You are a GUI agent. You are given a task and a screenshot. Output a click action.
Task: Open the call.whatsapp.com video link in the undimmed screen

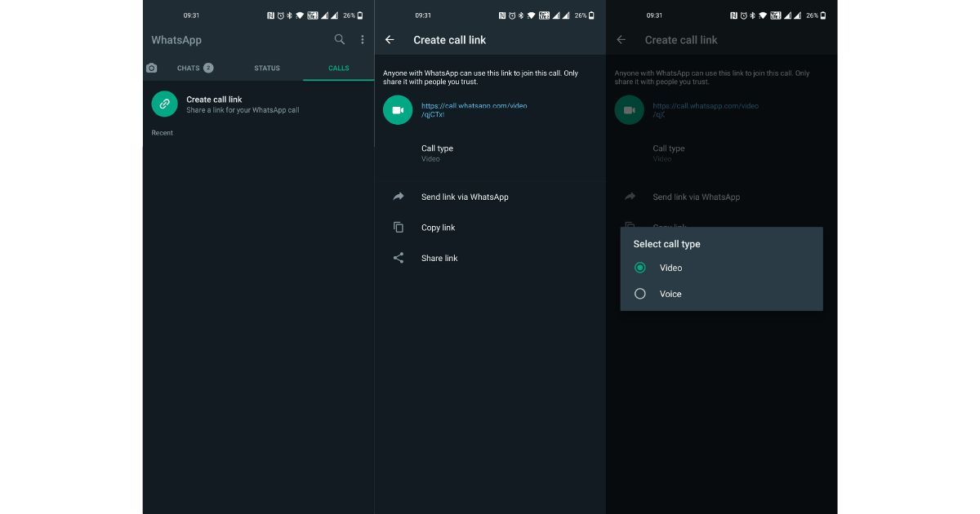[474, 110]
